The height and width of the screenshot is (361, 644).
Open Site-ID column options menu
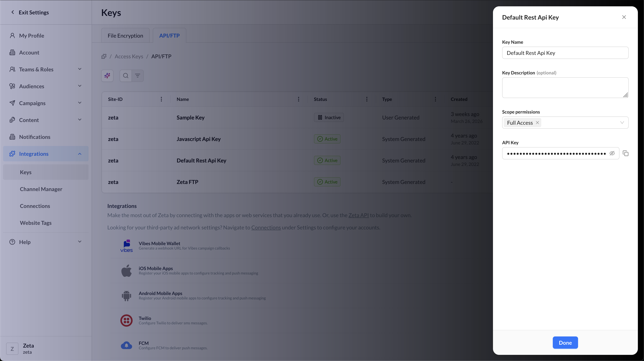tap(161, 99)
